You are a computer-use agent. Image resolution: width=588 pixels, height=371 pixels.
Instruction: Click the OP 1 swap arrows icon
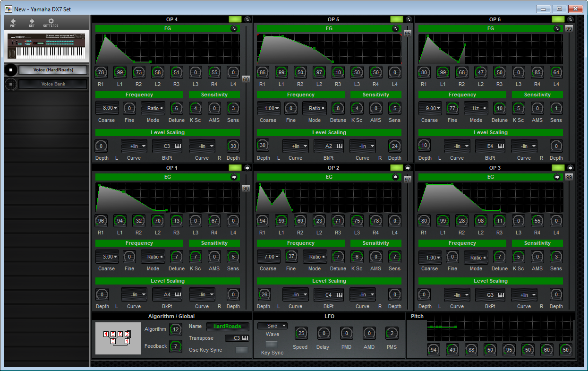click(247, 168)
